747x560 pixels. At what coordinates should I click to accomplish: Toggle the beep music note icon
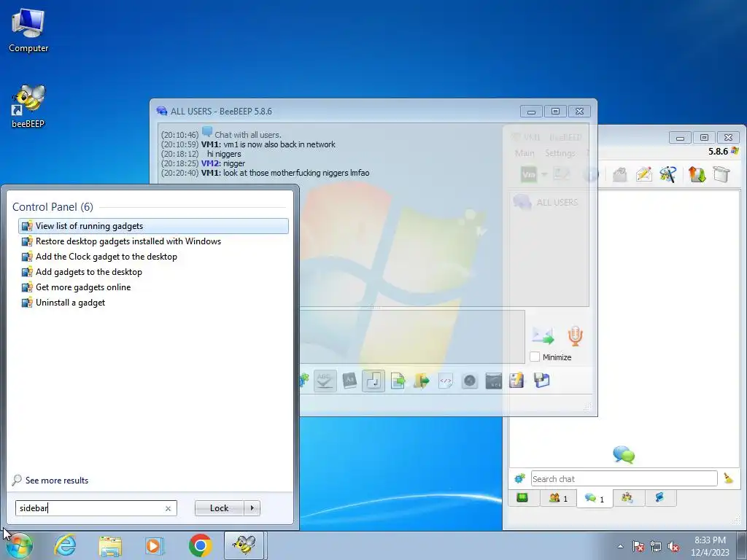pos(373,381)
